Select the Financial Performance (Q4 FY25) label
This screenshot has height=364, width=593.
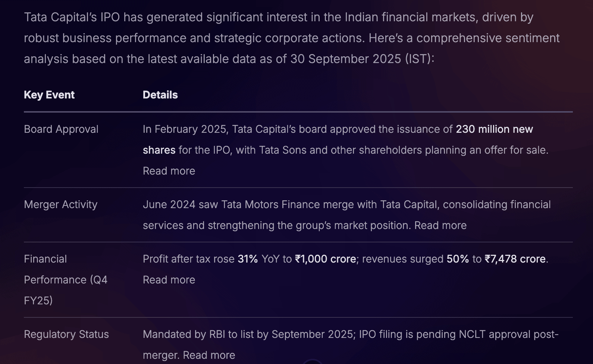(66, 280)
